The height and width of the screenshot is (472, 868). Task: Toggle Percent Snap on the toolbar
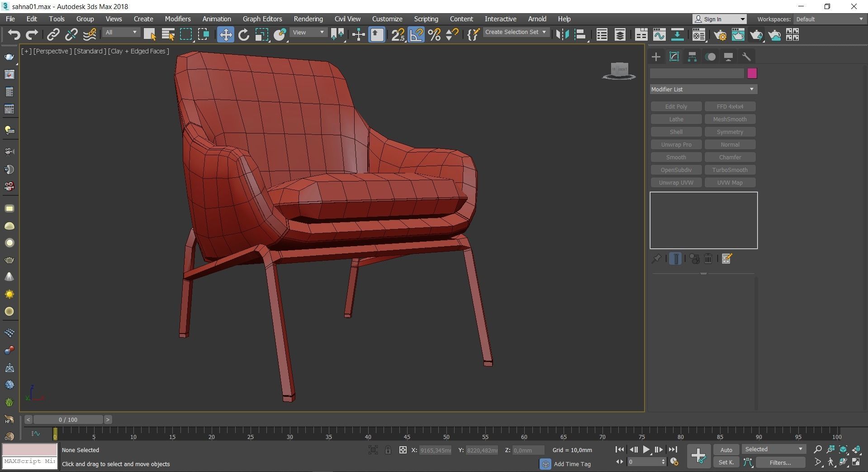pos(434,35)
